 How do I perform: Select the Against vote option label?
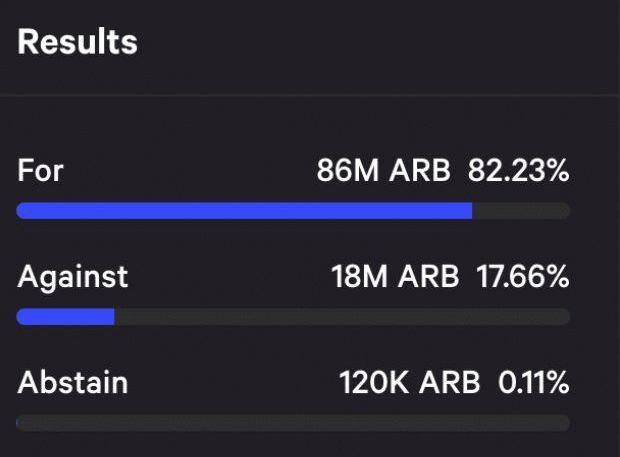coord(73,277)
